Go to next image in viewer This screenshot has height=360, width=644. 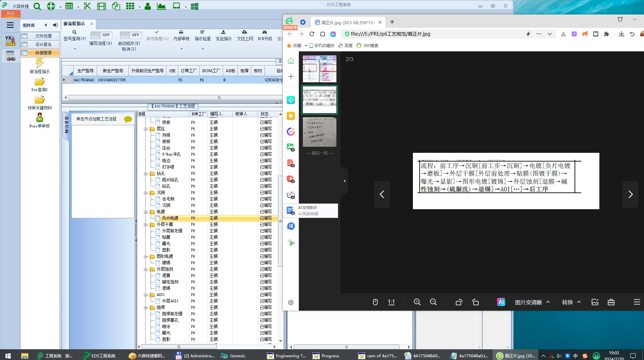(x=630, y=194)
